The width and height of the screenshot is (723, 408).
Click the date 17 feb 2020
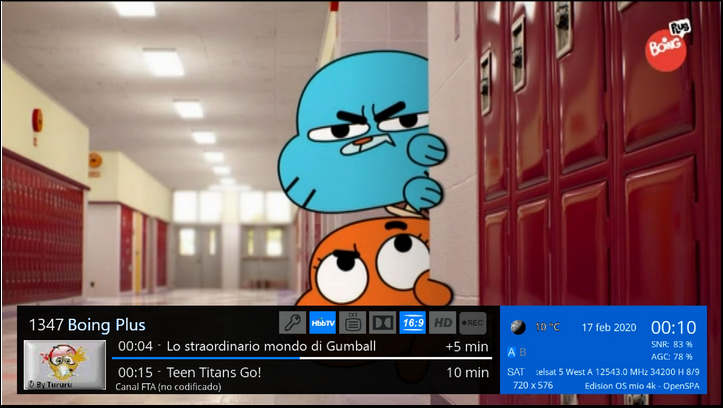pos(609,327)
